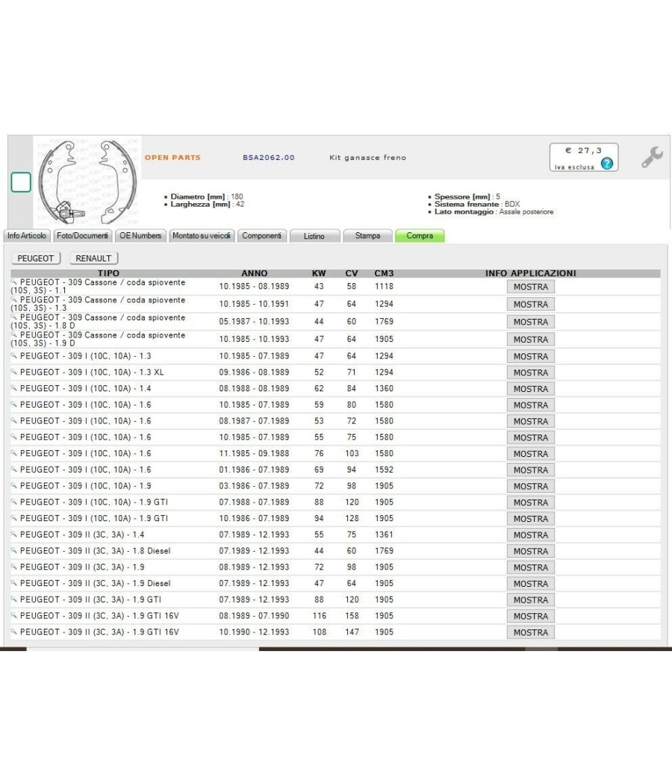The image size is (672, 784).
Task: Click the blue VAT help question mark
Action: [606, 164]
